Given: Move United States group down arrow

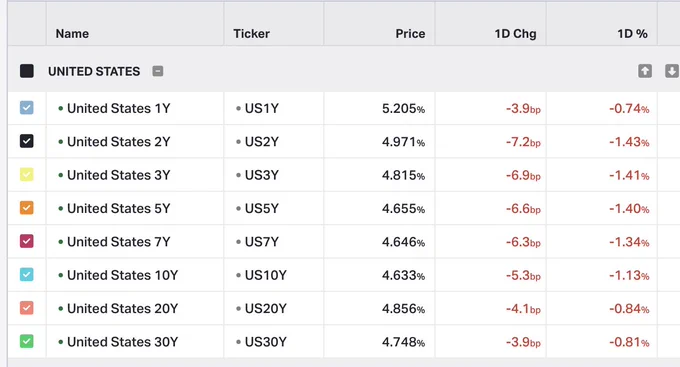Looking at the screenshot, I should pyautogui.click(x=672, y=71).
